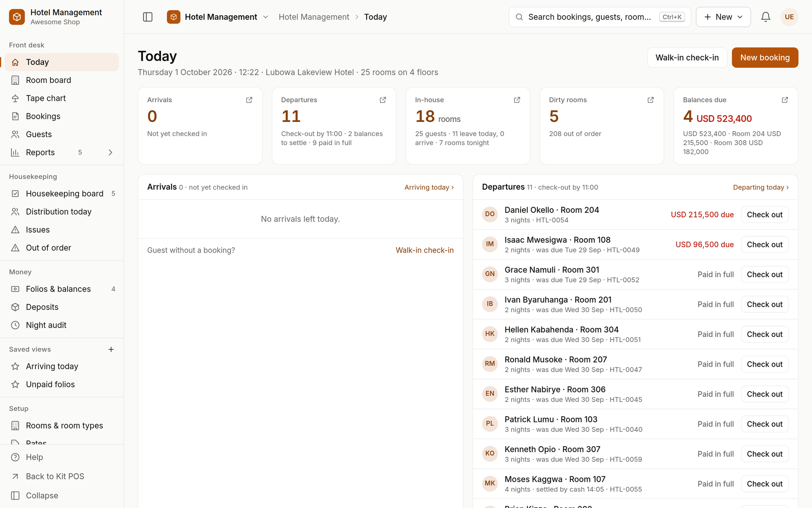Open Arrivals card external link icon
Image resolution: width=812 pixels, height=508 pixels.
[249, 100]
